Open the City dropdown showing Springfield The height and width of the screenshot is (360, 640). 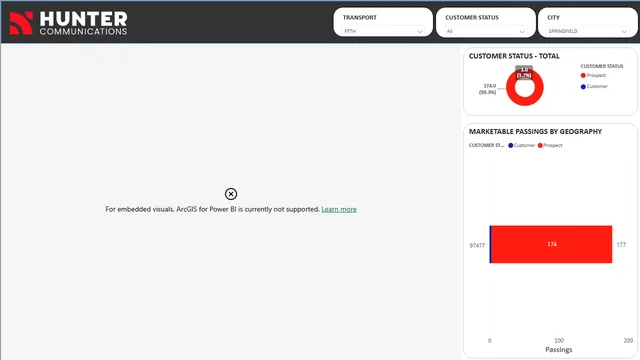pyautogui.click(x=587, y=31)
